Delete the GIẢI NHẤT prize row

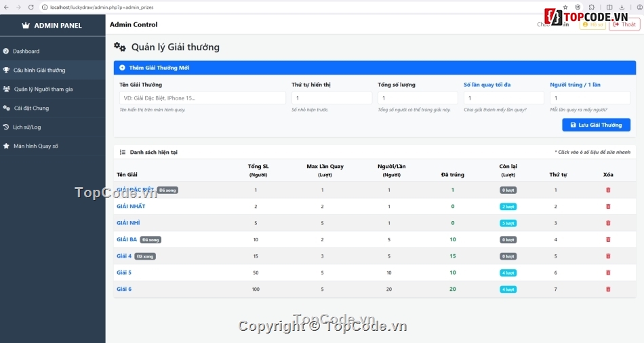point(607,206)
